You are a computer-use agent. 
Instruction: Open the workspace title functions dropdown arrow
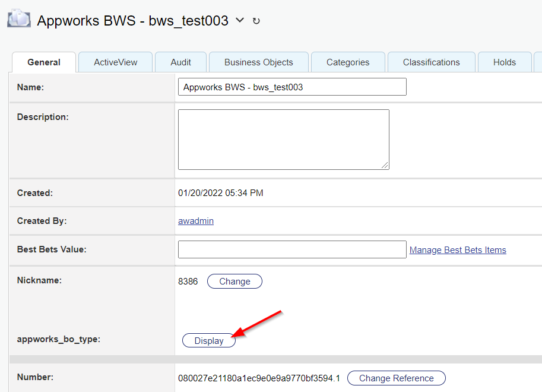coord(240,20)
